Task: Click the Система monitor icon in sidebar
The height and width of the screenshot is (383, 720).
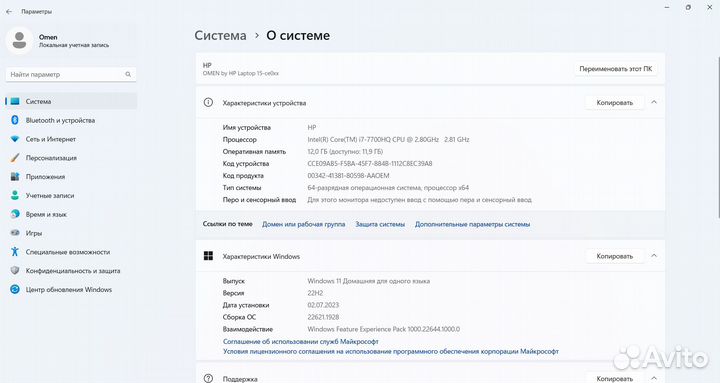Action: [x=15, y=101]
